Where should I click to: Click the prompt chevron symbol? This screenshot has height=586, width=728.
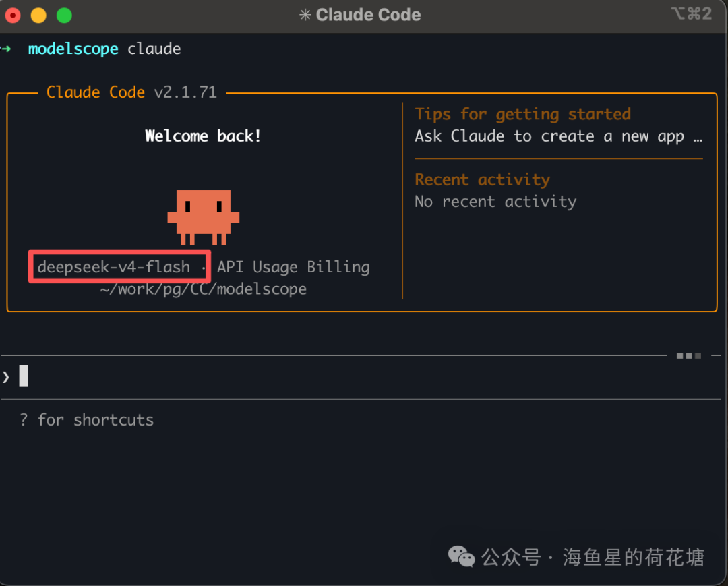tap(5, 377)
